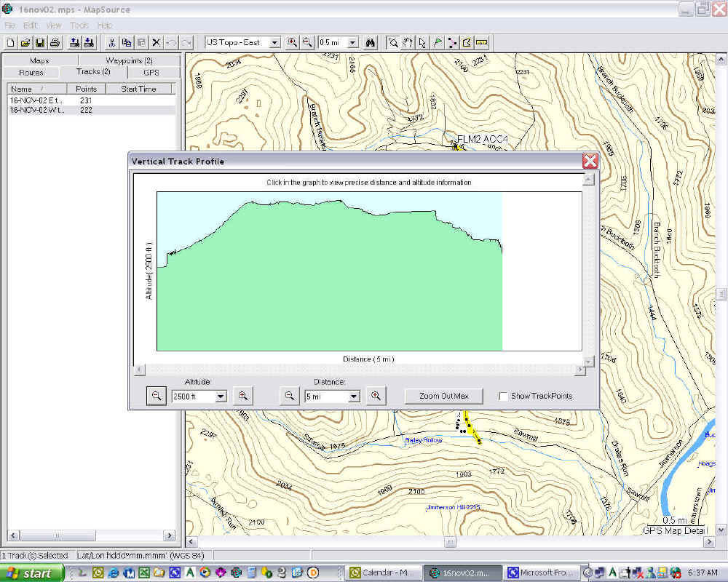Image resolution: width=728 pixels, height=582 pixels.
Task: Sort track list by Start Time column
Action: click(139, 89)
